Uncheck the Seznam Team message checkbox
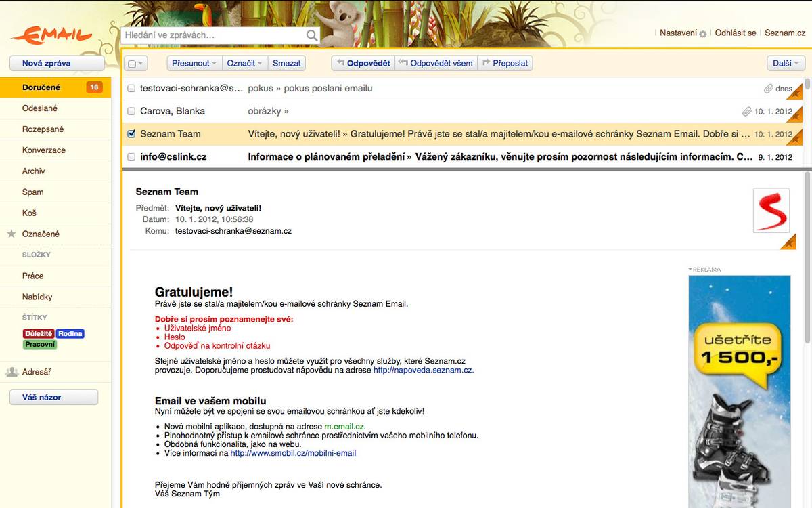812x508 pixels. pyautogui.click(x=131, y=134)
